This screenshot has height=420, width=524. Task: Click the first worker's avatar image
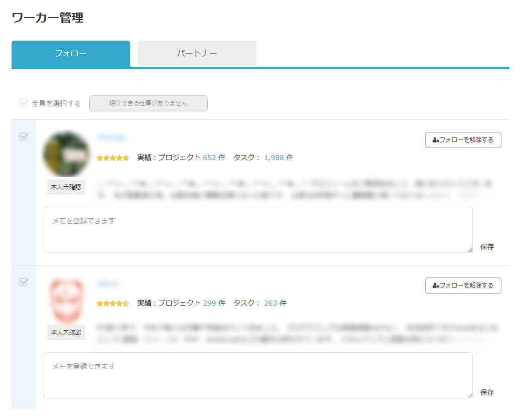66,154
